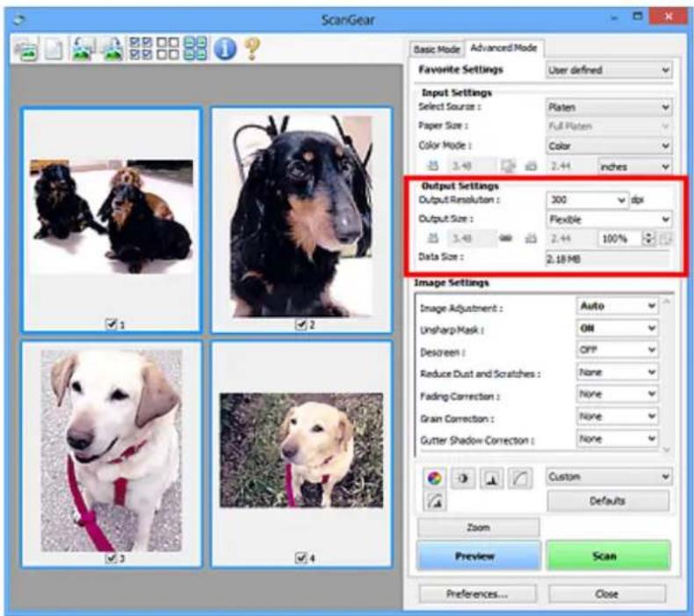Viewport: 694px width, 616px height.
Task: Deselect all frames with empty-boxes icon
Action: [168, 48]
